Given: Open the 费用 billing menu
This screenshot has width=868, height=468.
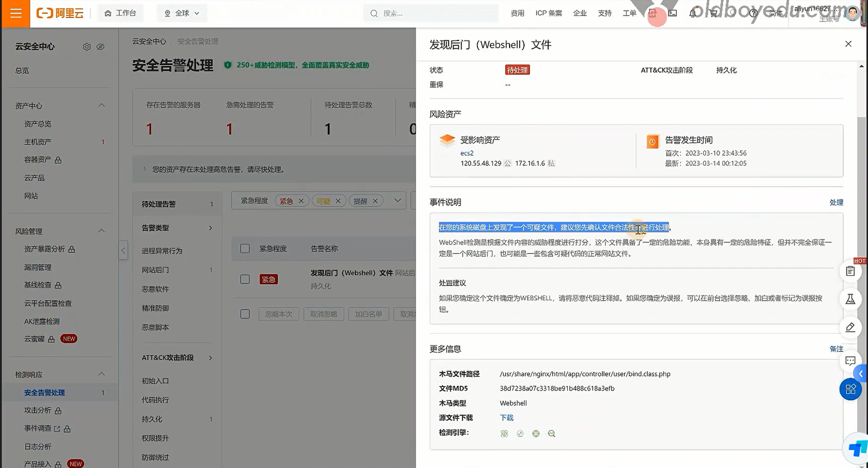Looking at the screenshot, I should (x=517, y=13).
